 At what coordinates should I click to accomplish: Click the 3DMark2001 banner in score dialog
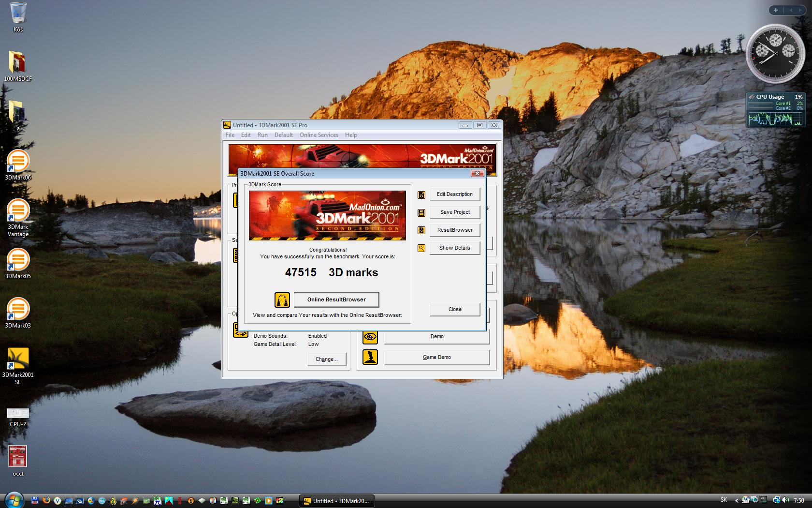(327, 215)
